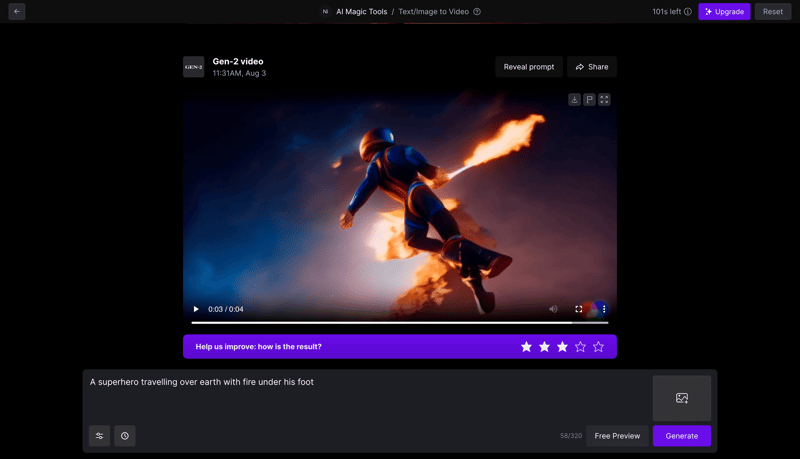Open the prompt history clock icon

124,436
